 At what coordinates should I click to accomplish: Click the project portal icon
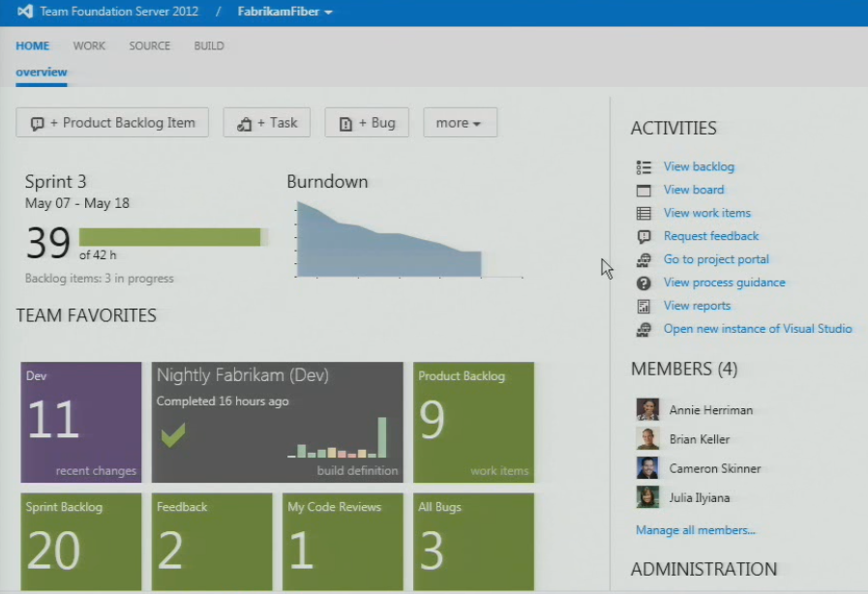coord(644,259)
